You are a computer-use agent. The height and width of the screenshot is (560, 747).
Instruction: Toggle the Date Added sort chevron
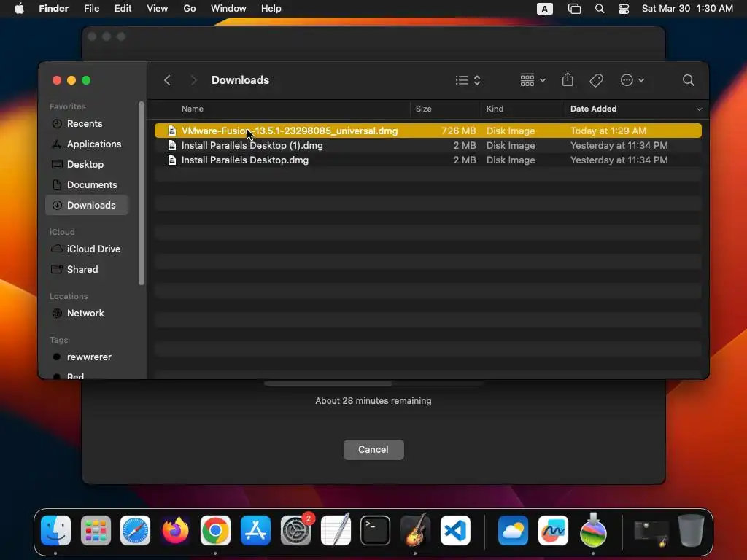[x=699, y=109]
